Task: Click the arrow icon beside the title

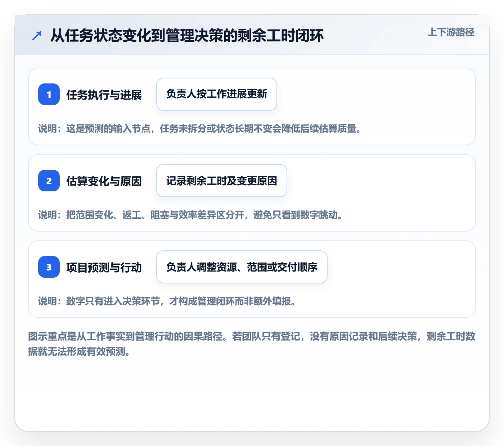Action: click(37, 36)
